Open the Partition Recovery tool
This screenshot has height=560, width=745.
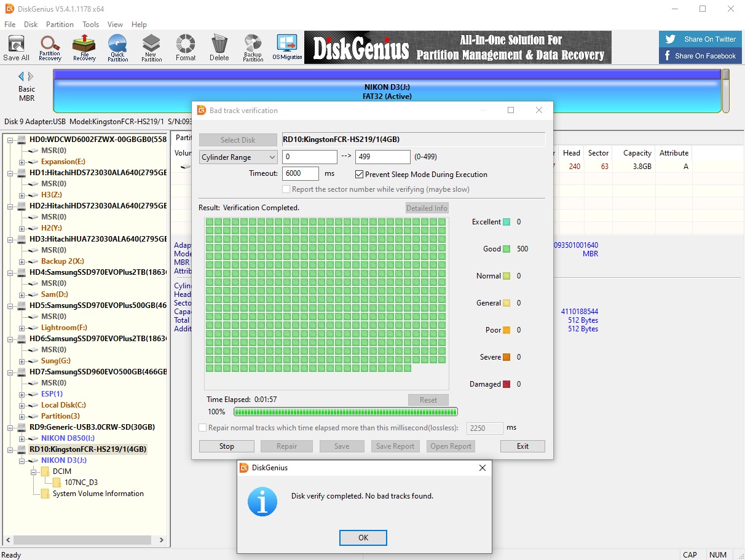50,47
